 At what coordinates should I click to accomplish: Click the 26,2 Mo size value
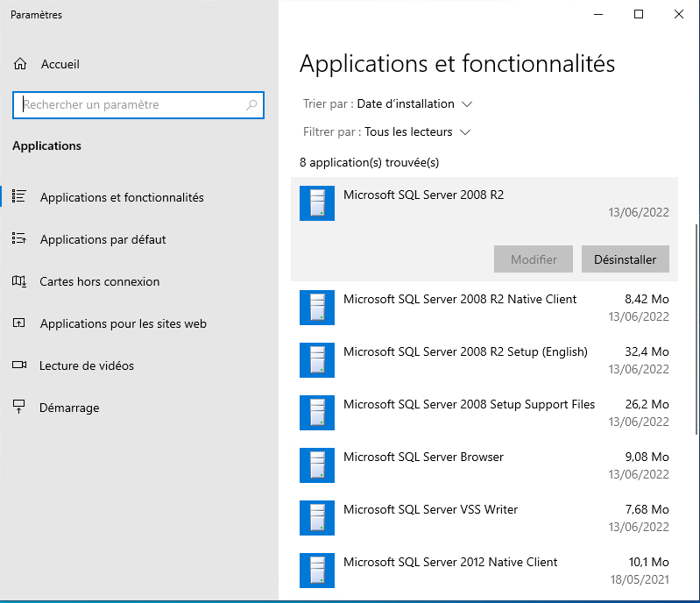(x=647, y=404)
